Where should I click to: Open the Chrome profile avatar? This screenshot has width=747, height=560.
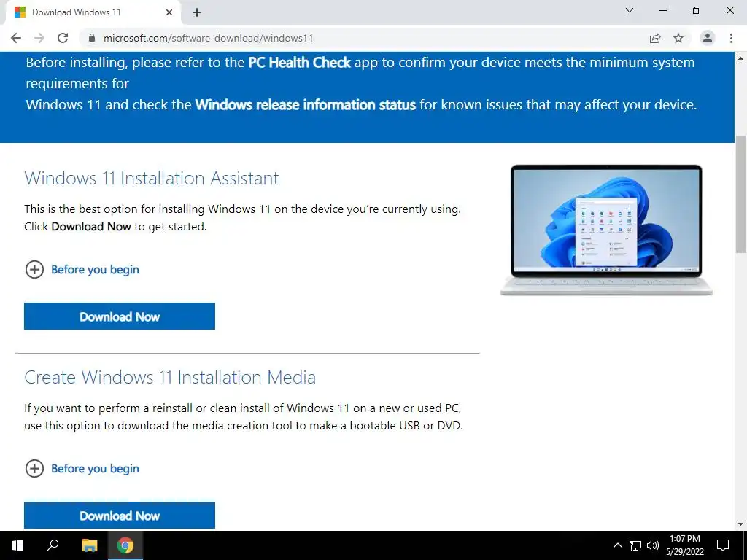tap(708, 38)
